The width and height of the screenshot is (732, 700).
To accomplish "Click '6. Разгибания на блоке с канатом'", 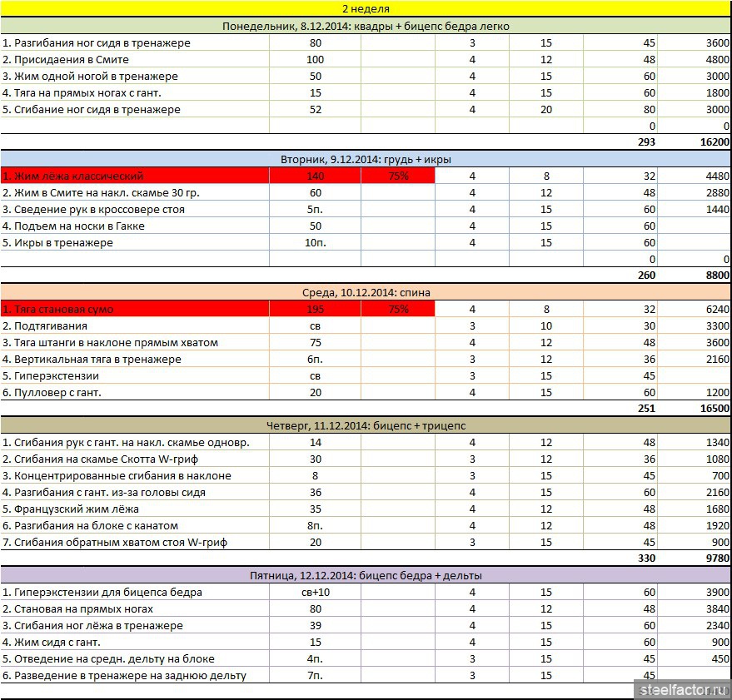I will tap(135, 526).
